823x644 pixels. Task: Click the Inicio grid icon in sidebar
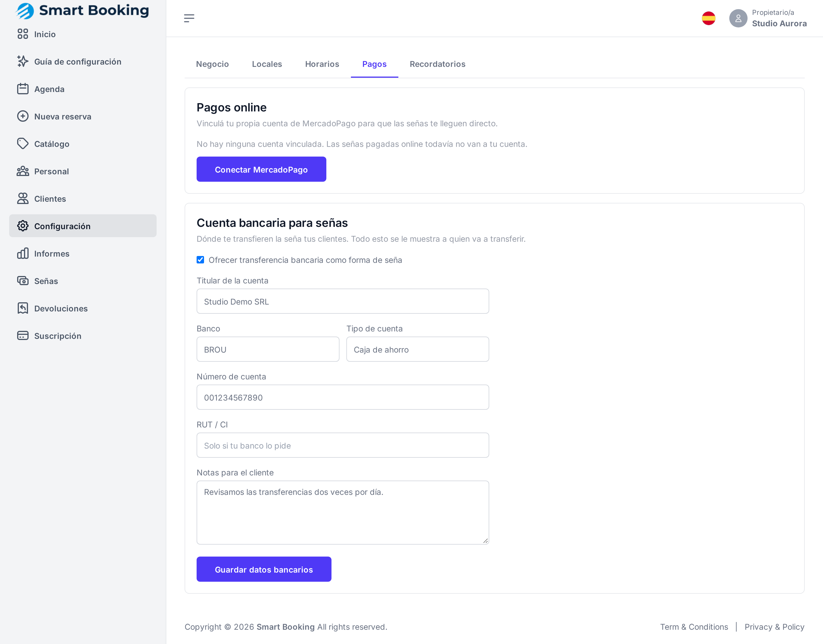23,34
